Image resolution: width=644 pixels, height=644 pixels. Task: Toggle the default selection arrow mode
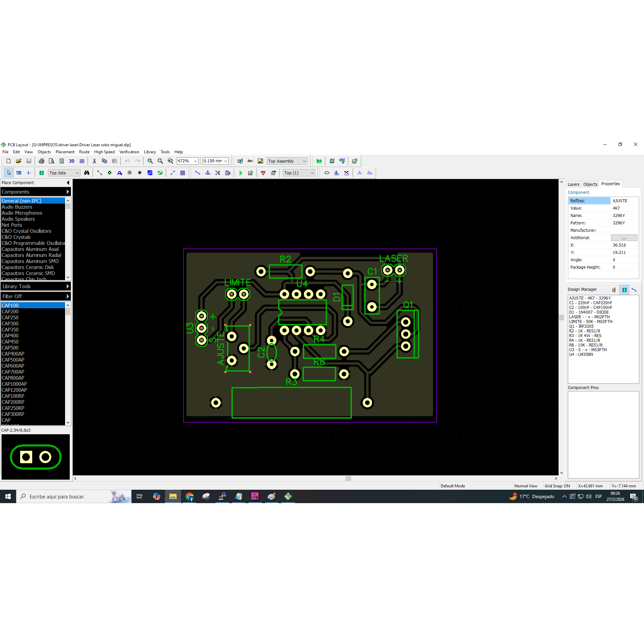coord(9,173)
